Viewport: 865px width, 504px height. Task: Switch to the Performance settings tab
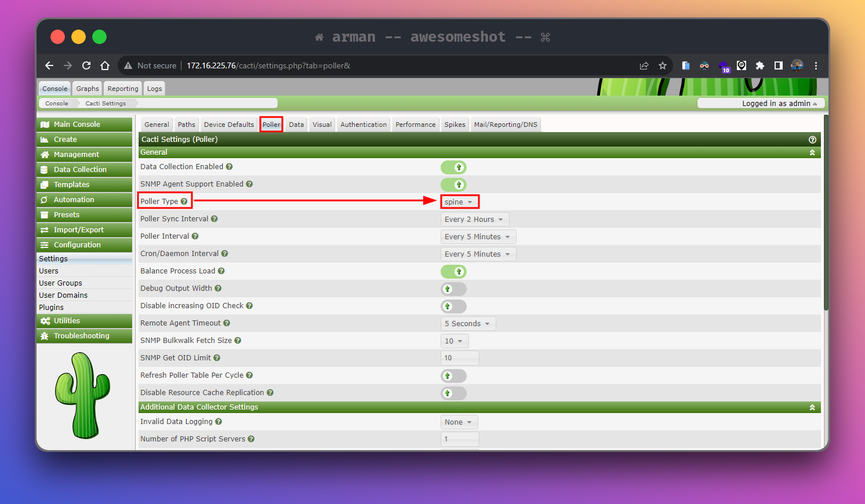point(415,125)
